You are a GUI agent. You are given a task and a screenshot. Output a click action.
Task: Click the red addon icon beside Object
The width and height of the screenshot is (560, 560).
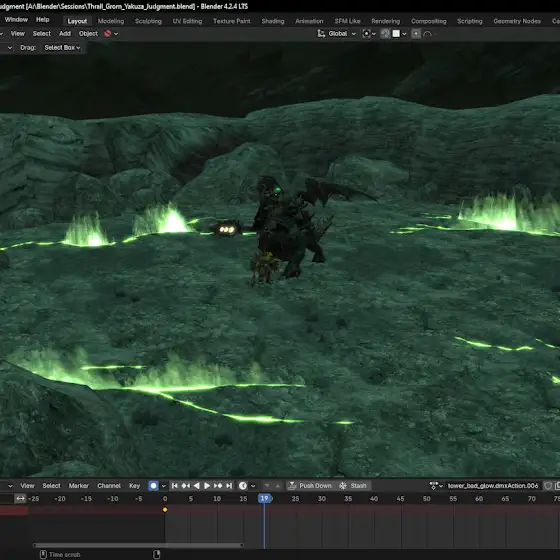(x=108, y=34)
